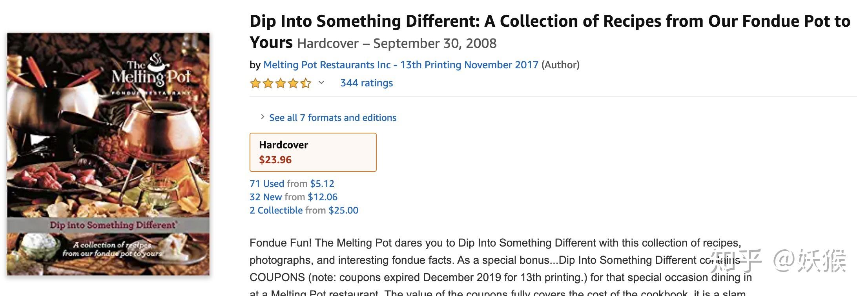Viewport: 868px width, 296px height.
Task: Select the Hardcover format button
Action: click(x=313, y=152)
